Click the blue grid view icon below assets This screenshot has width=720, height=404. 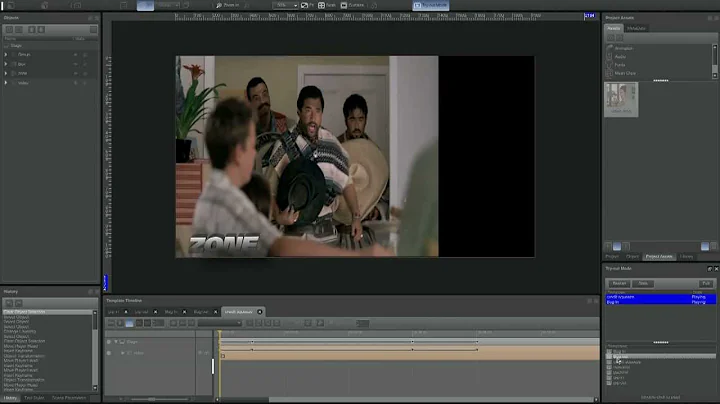pyautogui.click(x=617, y=247)
